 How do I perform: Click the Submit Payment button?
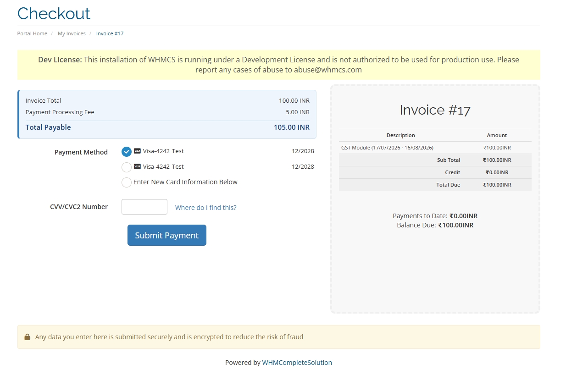point(167,235)
